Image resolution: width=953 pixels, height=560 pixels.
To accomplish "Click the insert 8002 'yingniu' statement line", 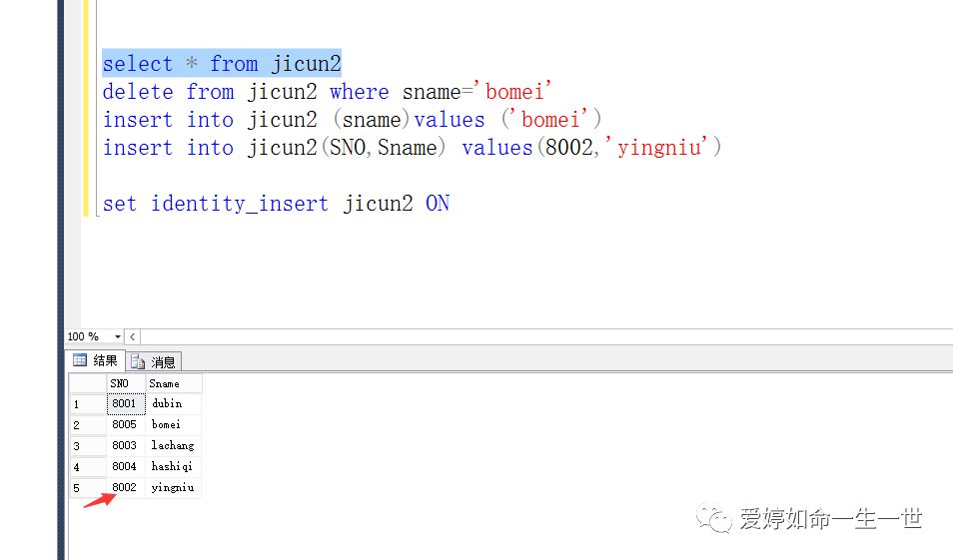I will click(x=413, y=148).
